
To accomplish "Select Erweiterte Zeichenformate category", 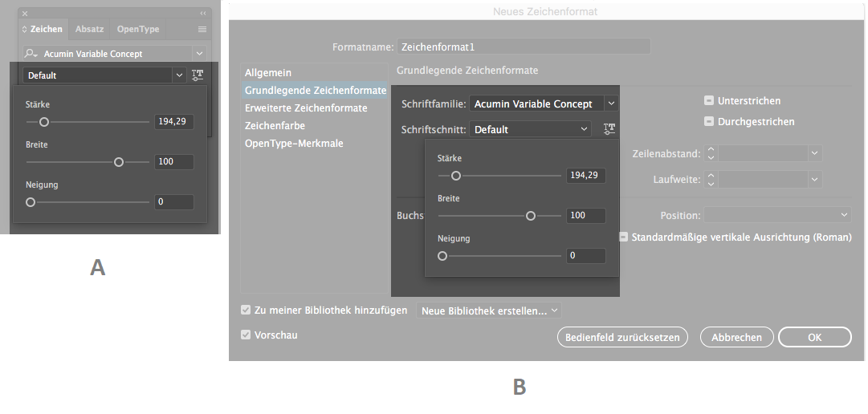I will coord(315,108).
